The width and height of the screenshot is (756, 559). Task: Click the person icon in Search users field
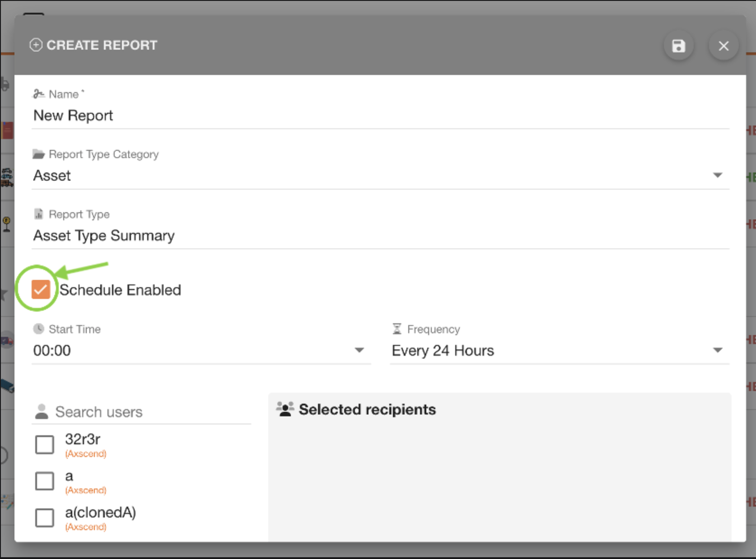(x=41, y=411)
